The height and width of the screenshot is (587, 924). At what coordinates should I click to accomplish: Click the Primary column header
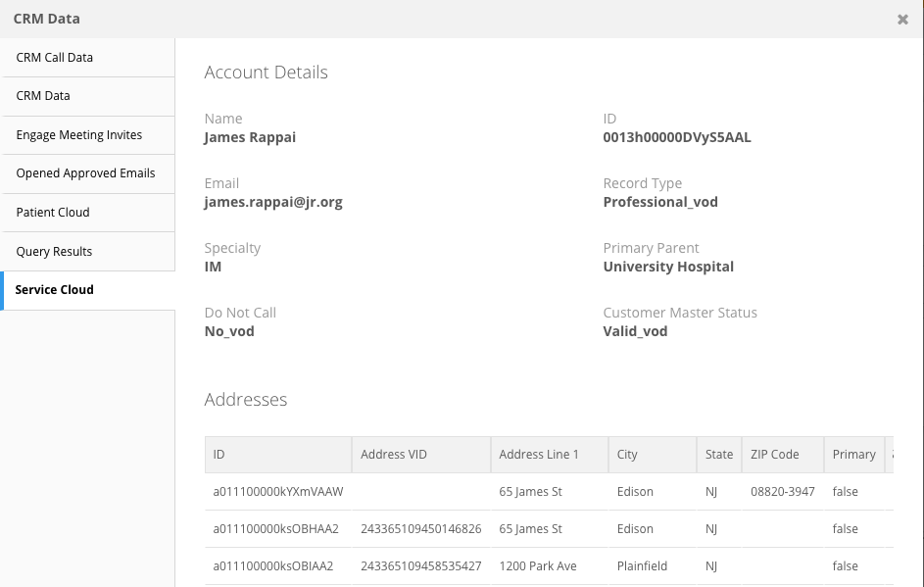(x=853, y=455)
